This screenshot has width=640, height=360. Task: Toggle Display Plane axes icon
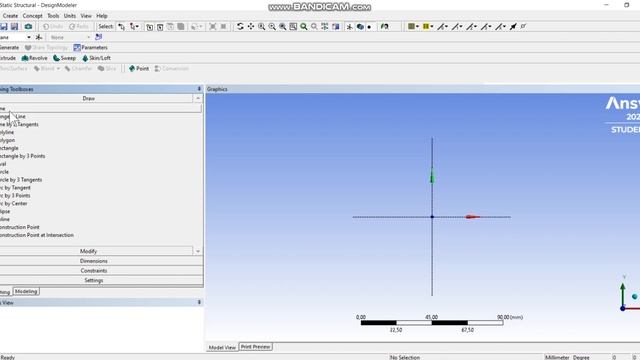[350, 27]
